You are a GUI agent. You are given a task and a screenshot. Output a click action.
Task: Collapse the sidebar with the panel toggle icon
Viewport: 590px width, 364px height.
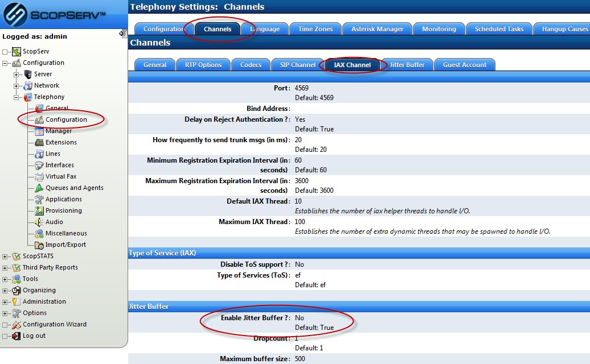(x=122, y=34)
